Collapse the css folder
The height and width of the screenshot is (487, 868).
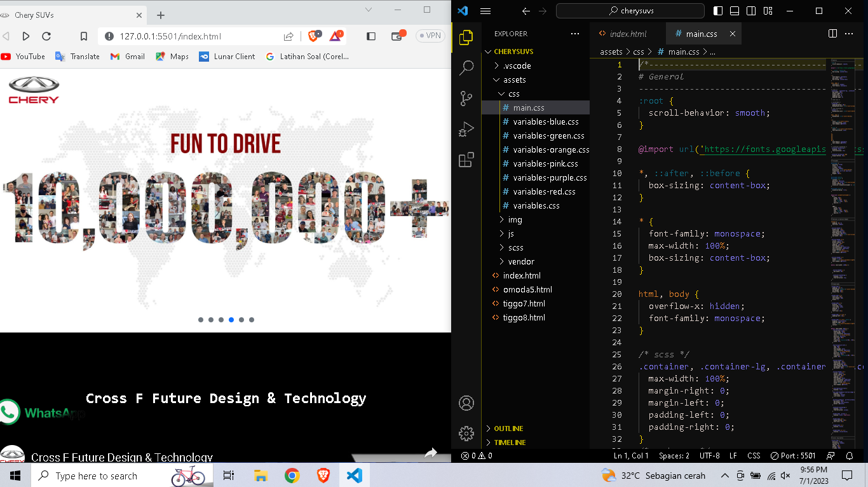536,93
